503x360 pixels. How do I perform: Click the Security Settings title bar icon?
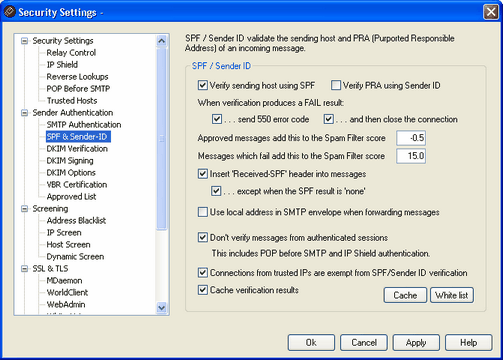pos(9,12)
